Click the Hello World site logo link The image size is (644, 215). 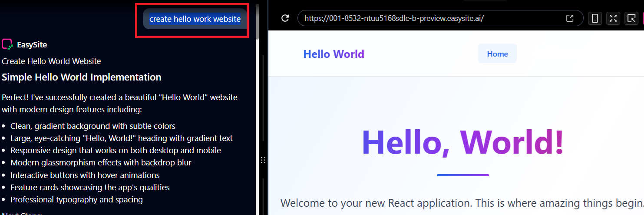tap(334, 54)
